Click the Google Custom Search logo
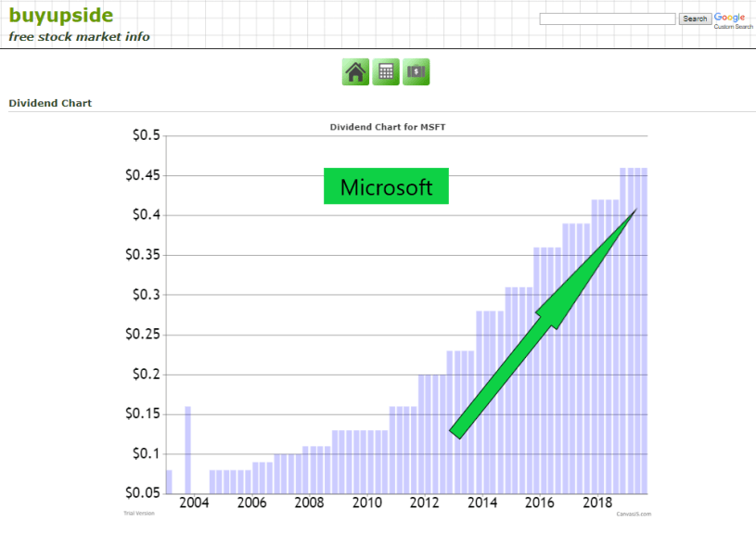Viewport: 756px width, 534px height. [x=731, y=19]
